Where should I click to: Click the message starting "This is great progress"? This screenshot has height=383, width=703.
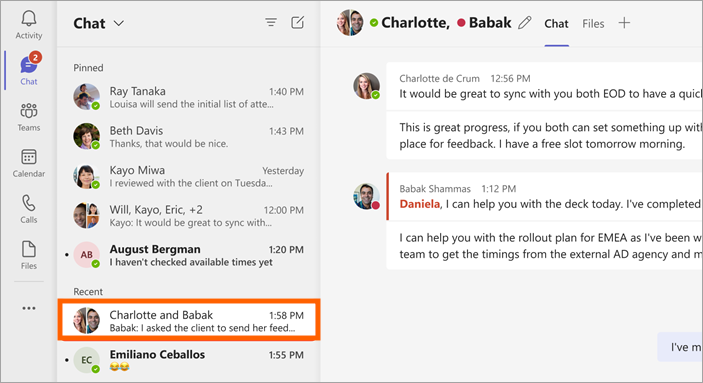[544, 135]
